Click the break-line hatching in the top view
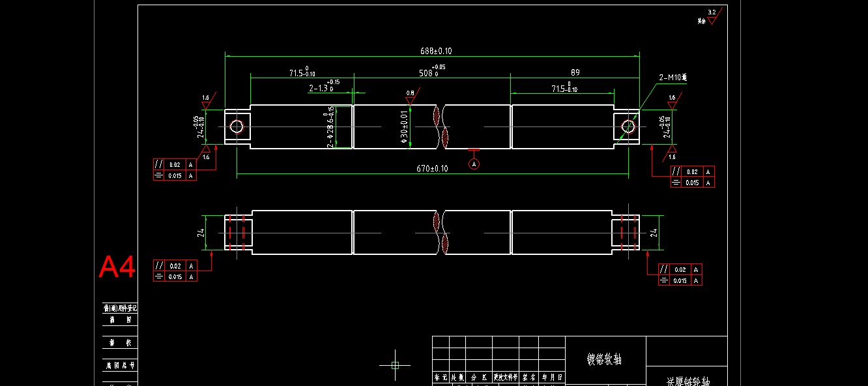Image resolution: width=868 pixels, height=386 pixels. pyautogui.click(x=441, y=126)
